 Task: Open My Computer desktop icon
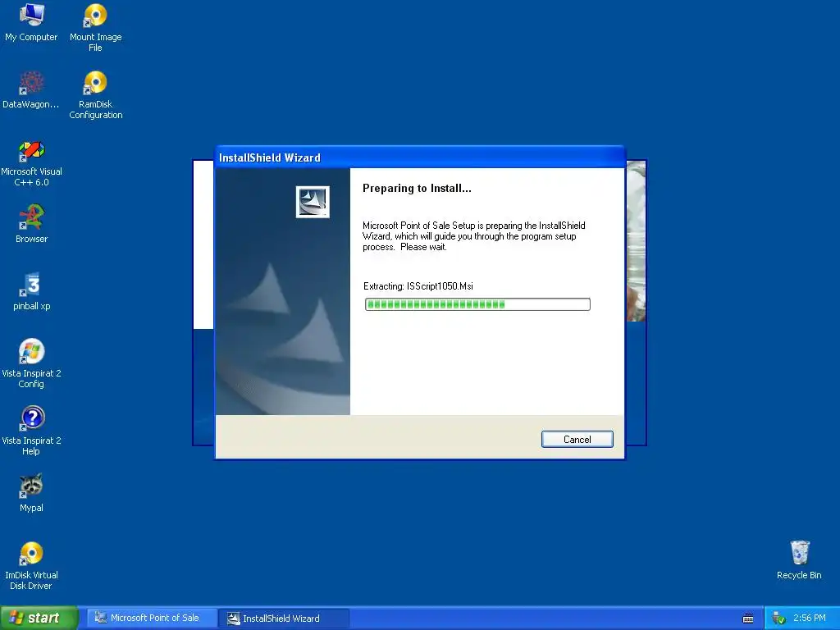[31, 22]
